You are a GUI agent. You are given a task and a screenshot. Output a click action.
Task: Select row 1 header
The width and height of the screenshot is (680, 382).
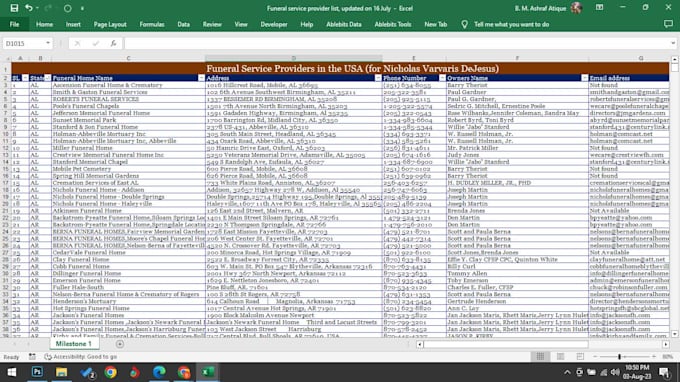tap(6, 69)
